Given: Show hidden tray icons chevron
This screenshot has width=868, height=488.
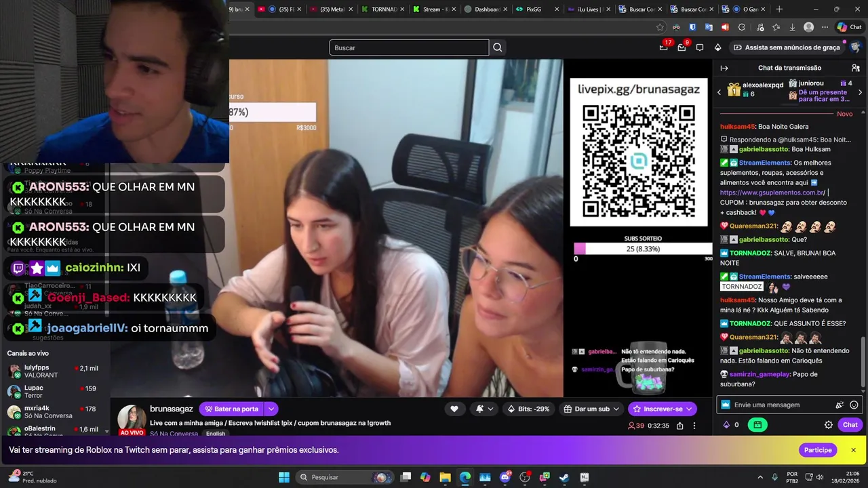Looking at the screenshot, I should point(760,477).
